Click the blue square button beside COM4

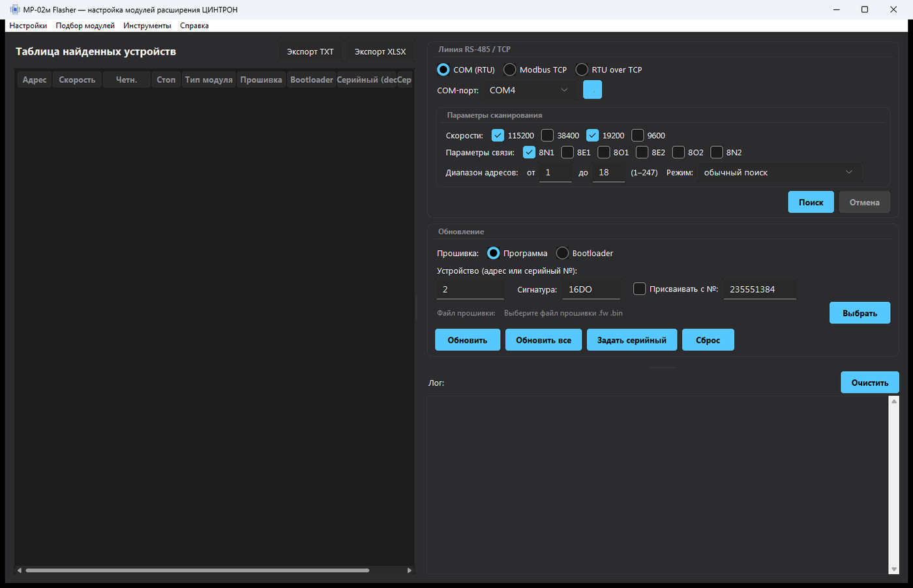click(592, 90)
